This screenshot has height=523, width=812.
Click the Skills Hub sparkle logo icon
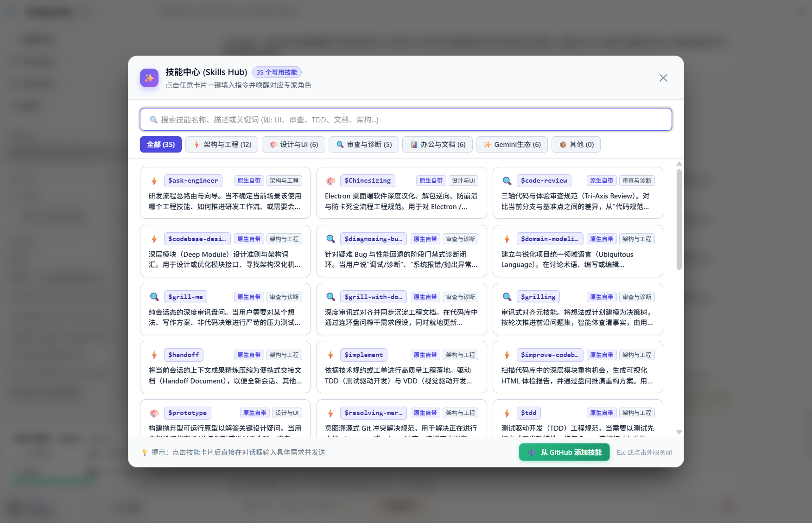149,78
